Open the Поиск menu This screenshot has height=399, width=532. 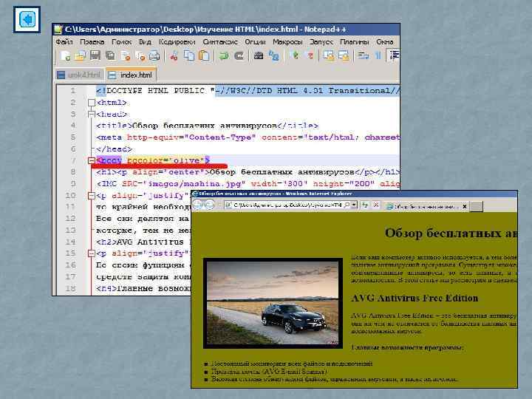pos(121,41)
